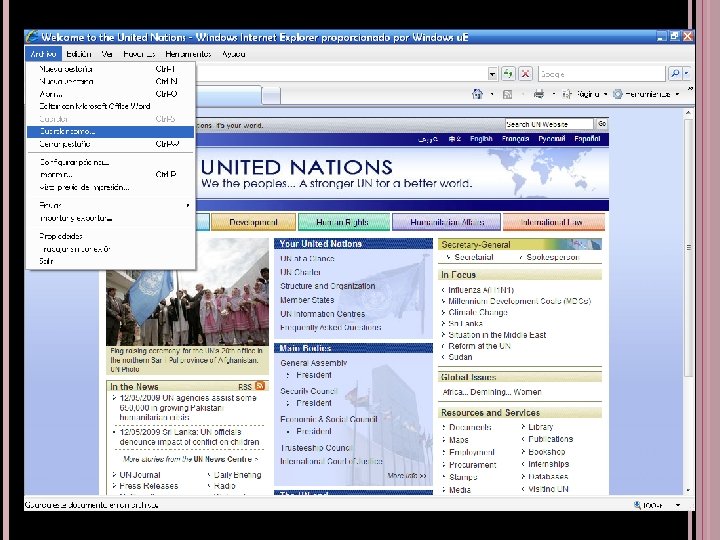Open the Development tab on UN page

click(x=253, y=222)
